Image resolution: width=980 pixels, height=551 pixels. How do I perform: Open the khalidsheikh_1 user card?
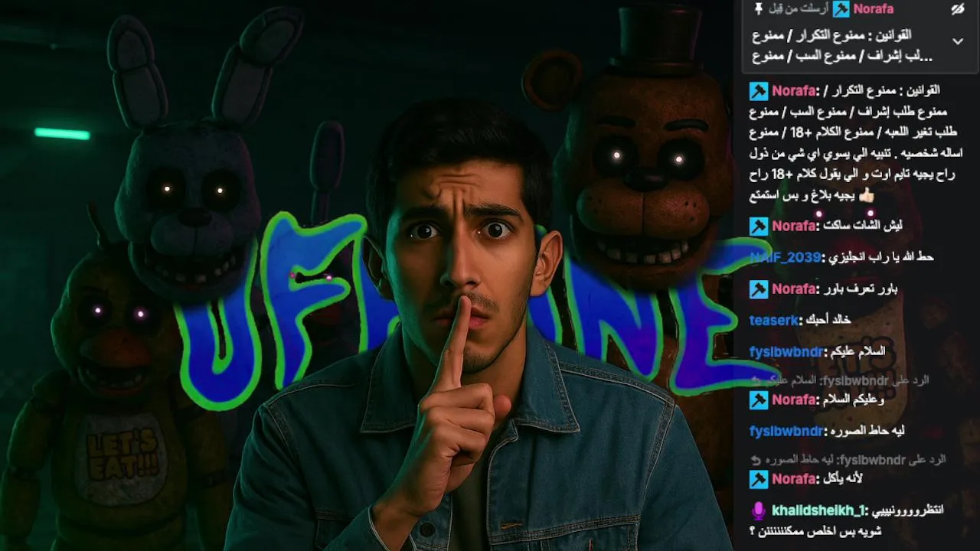point(818,510)
